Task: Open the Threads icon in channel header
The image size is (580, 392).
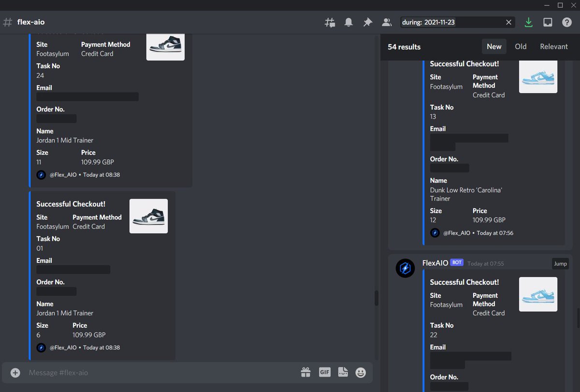Action: [330, 22]
